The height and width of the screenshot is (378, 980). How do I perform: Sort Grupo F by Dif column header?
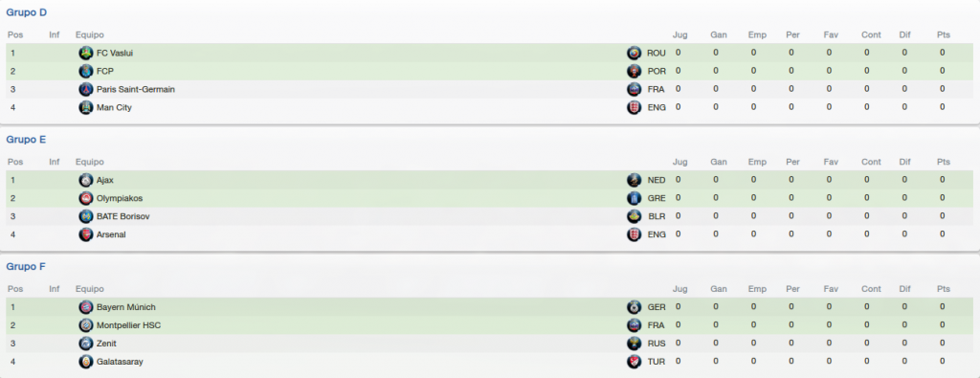[x=904, y=289]
